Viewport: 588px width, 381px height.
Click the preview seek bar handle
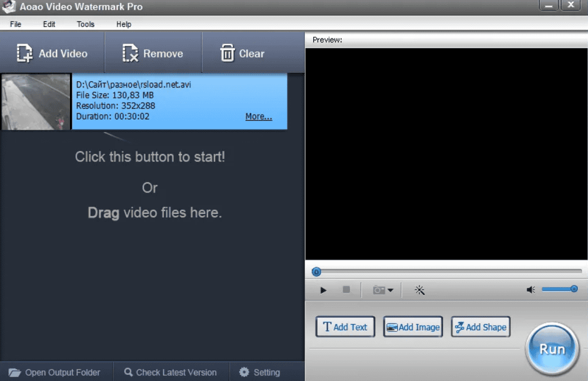click(x=316, y=271)
